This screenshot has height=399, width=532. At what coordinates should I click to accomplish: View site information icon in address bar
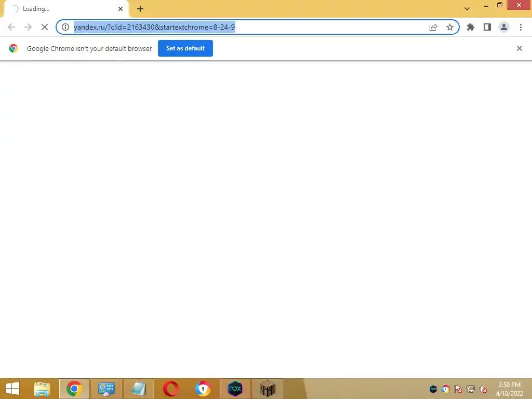pos(65,27)
